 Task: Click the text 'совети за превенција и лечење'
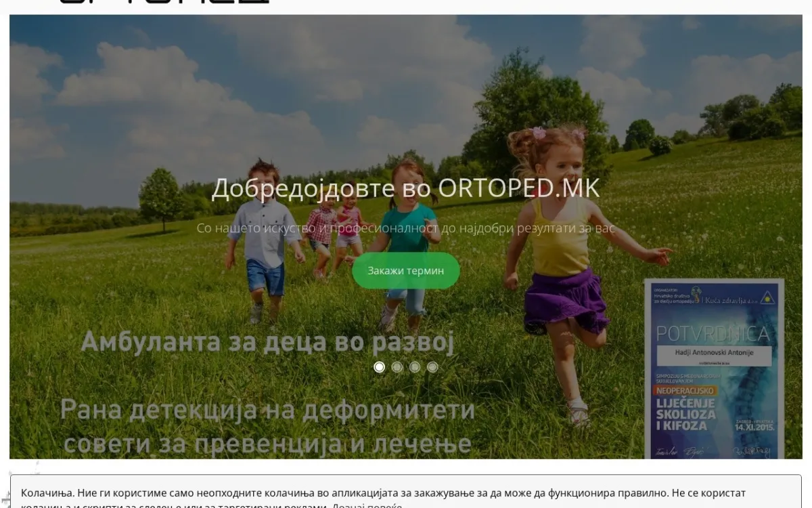[267, 444]
